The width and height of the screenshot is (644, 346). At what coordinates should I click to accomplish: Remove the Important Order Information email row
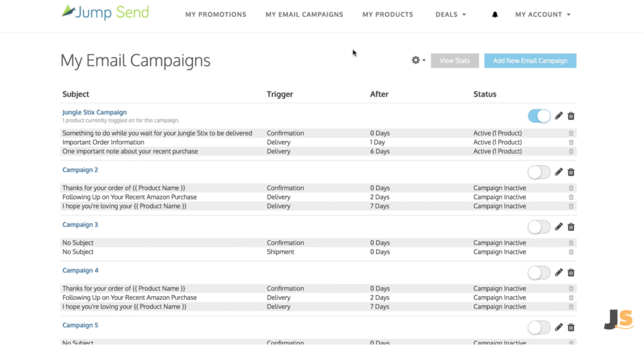pos(571,142)
